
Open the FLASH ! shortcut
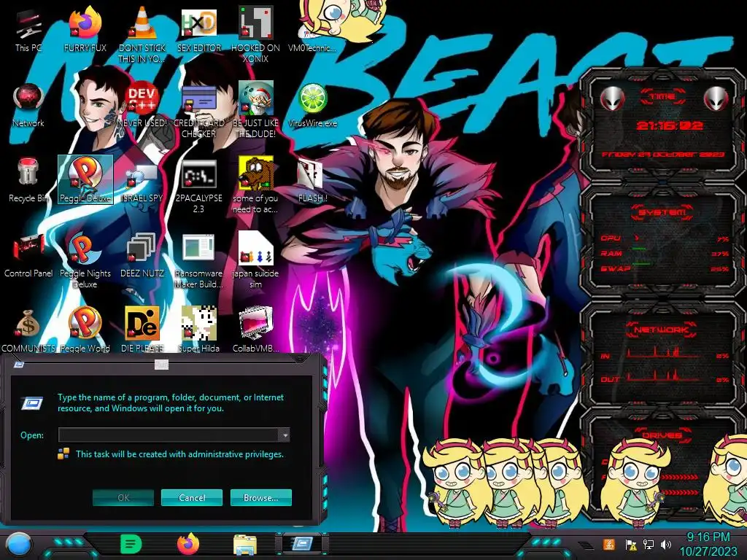(312, 180)
